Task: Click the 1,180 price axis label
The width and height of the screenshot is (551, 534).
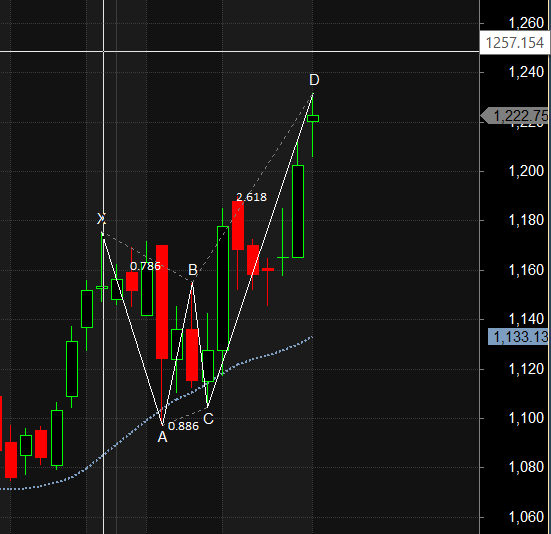Action: [x=526, y=220]
